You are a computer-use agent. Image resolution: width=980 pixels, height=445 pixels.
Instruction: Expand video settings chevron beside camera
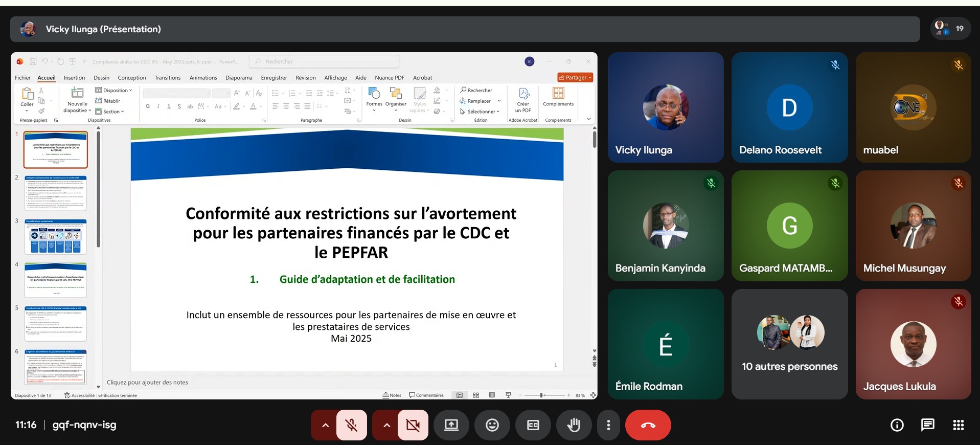point(386,425)
